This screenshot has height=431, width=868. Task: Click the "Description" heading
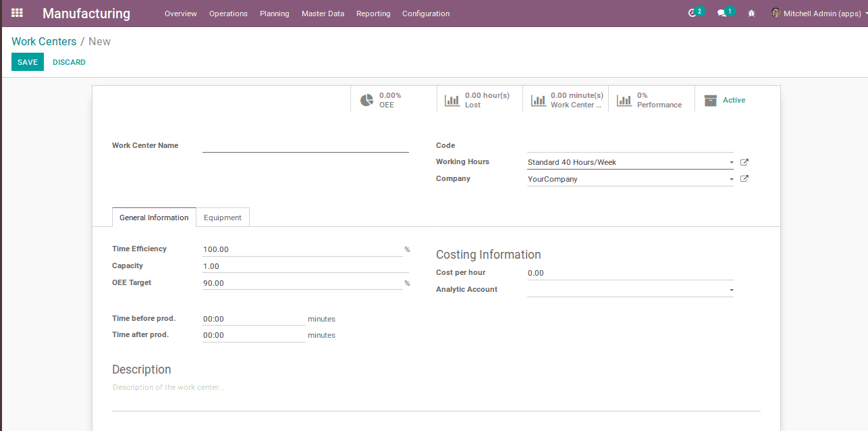tap(142, 370)
